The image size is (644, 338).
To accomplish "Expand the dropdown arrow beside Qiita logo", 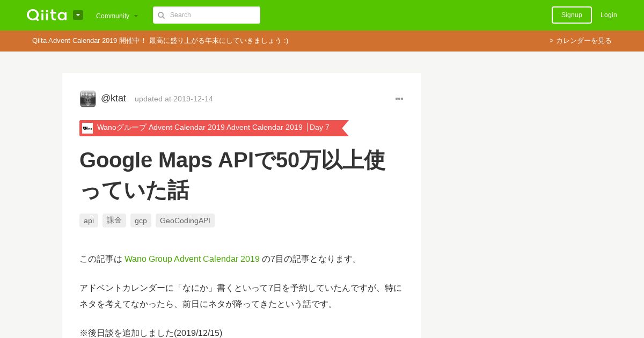I will click(78, 15).
